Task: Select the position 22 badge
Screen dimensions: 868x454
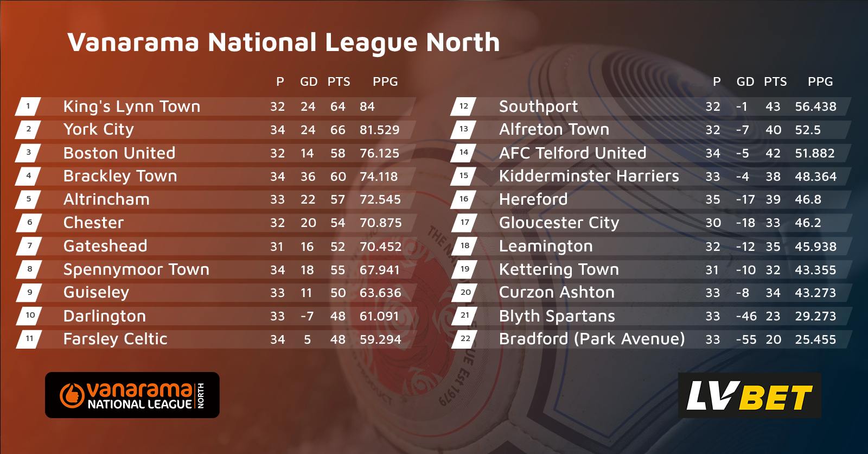Action: click(465, 339)
